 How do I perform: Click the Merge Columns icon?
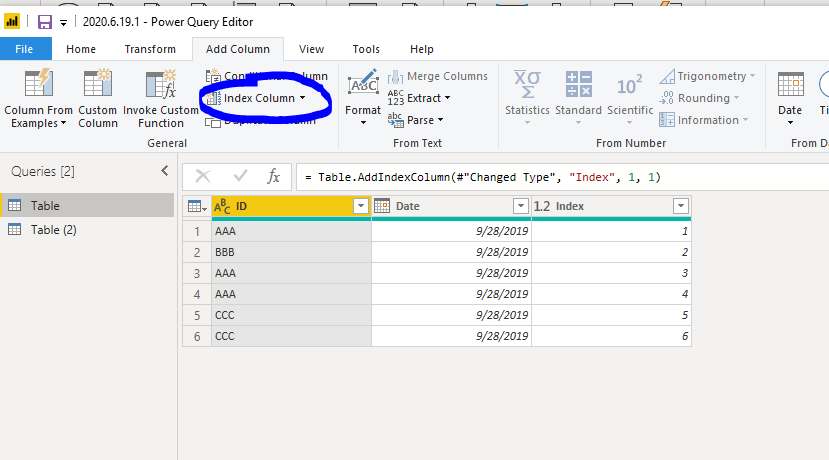point(395,77)
